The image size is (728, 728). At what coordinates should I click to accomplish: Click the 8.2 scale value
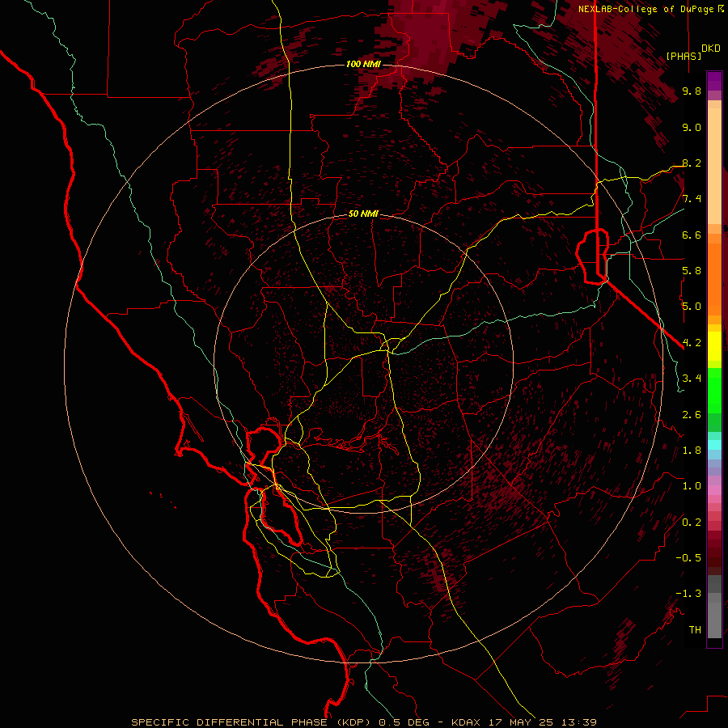[x=692, y=163]
